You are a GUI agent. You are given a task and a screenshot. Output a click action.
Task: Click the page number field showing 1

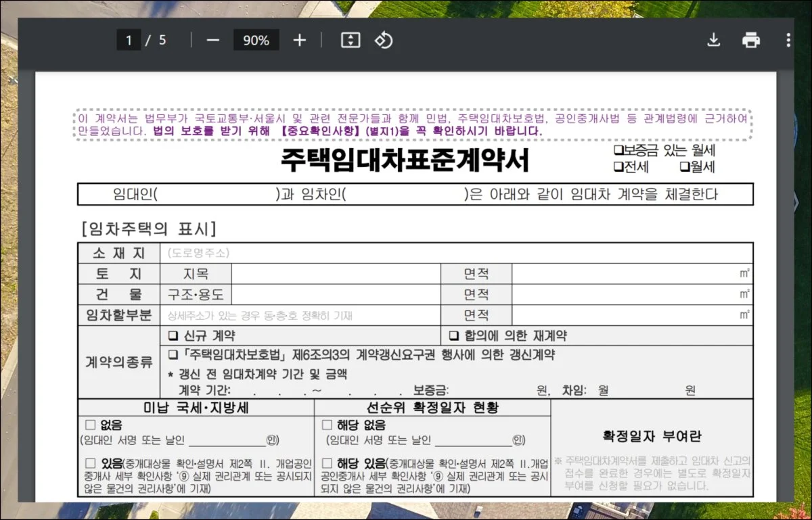[x=129, y=41]
